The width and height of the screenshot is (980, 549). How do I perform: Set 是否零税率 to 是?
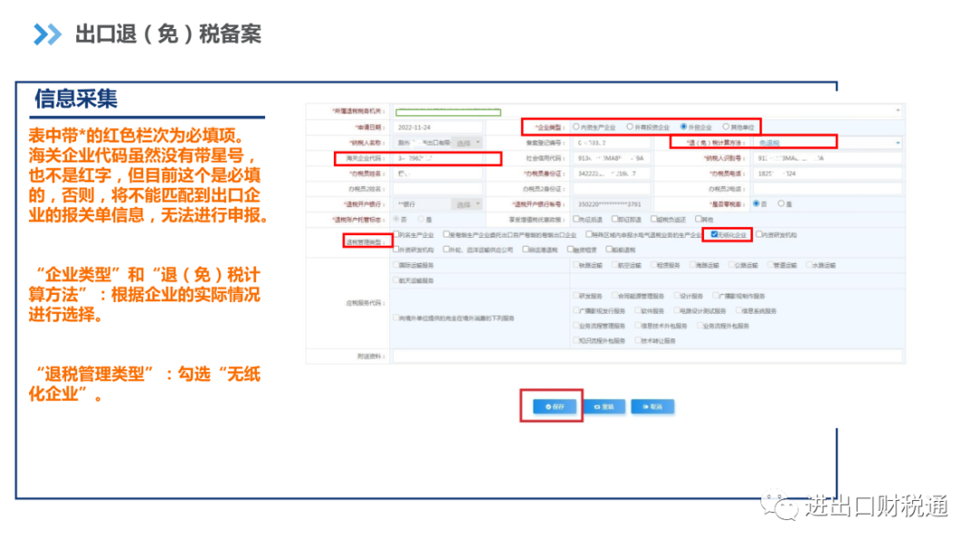781,204
